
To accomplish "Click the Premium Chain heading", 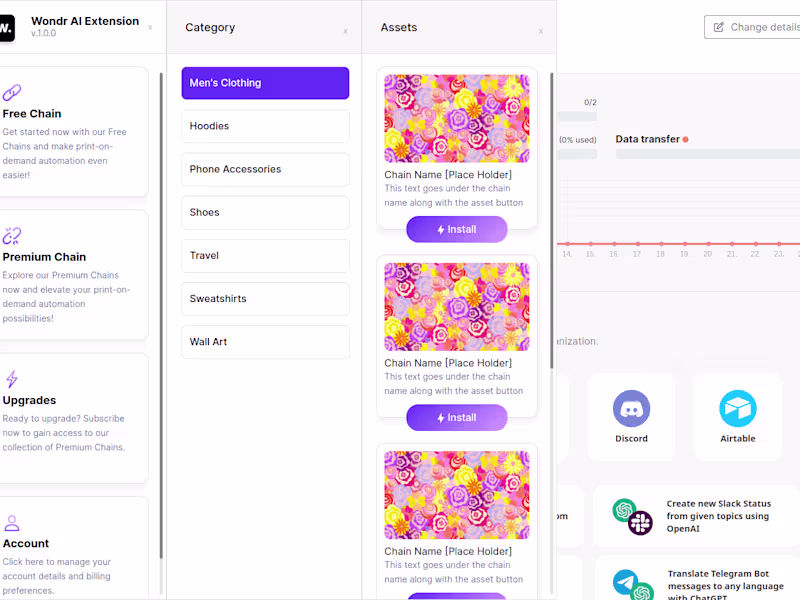I will point(44,257).
